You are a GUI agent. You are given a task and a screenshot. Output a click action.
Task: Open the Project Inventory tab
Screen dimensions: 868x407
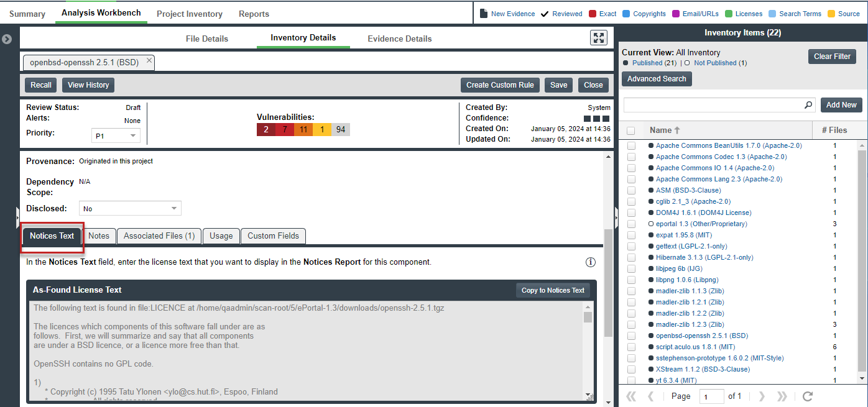tap(189, 14)
